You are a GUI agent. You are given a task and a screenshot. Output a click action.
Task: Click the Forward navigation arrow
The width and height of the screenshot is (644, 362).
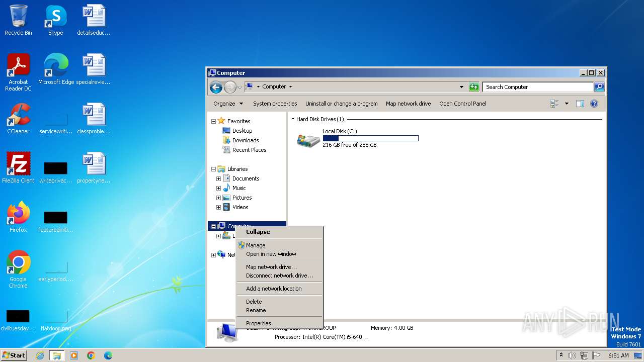click(230, 87)
